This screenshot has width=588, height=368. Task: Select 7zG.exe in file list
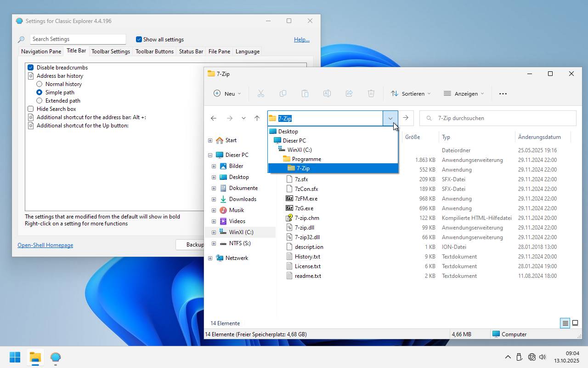point(304,208)
